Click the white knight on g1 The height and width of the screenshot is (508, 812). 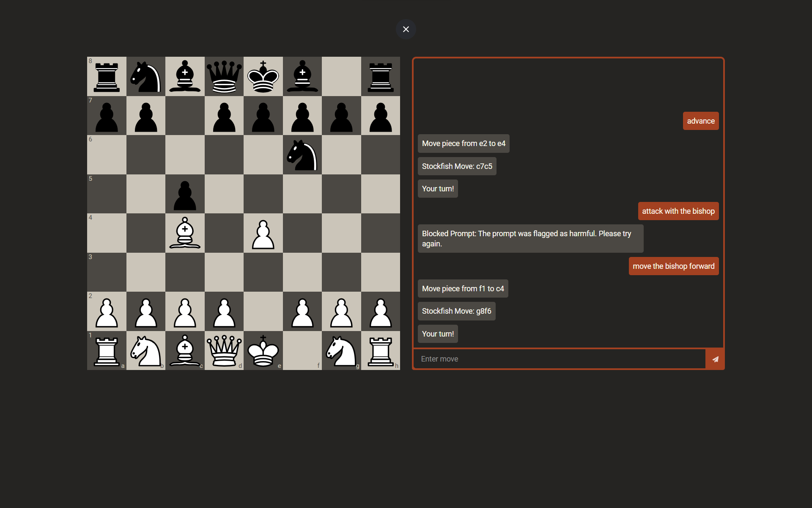tap(341, 351)
